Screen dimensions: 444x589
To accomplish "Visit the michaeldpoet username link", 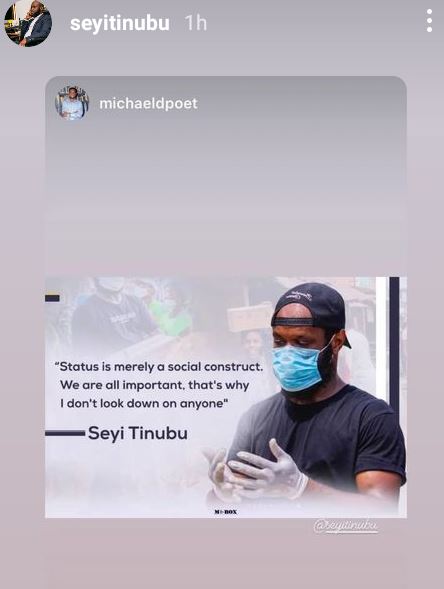I will [148, 103].
